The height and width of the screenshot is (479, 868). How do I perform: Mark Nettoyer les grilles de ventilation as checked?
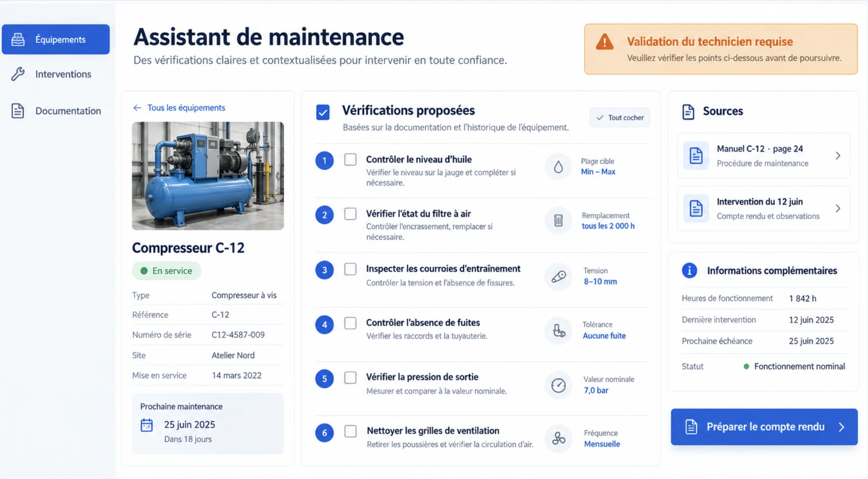350,431
